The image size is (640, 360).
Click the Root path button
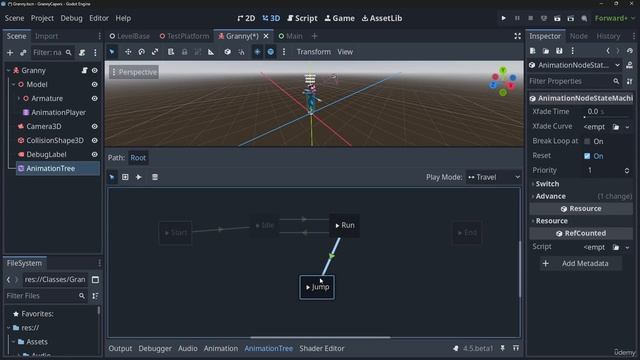coord(138,158)
